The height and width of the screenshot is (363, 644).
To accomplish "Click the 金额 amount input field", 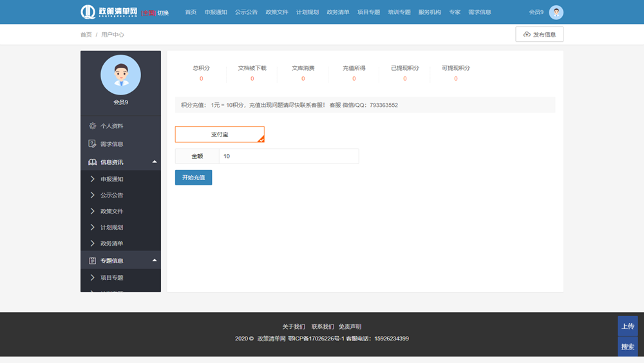I will pos(289,156).
